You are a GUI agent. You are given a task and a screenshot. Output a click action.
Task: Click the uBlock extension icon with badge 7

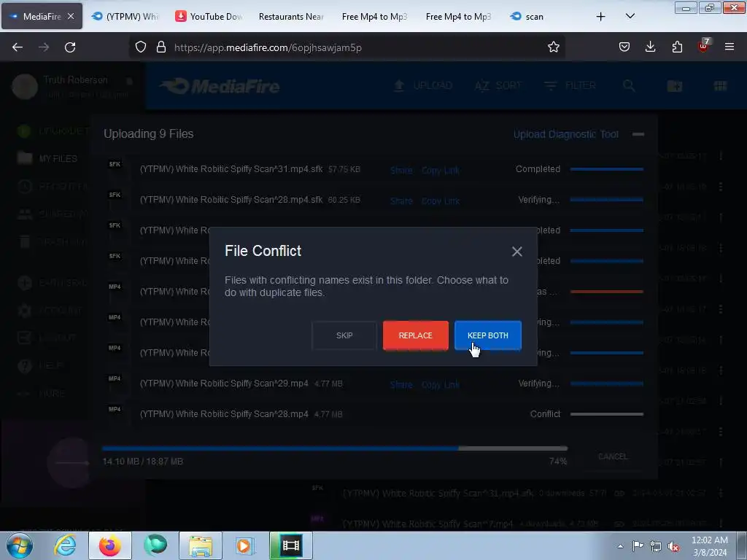coord(704,46)
